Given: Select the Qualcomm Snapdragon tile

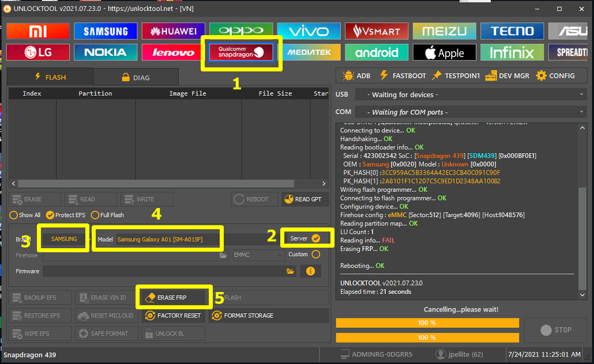Looking at the screenshot, I should pyautogui.click(x=241, y=52).
